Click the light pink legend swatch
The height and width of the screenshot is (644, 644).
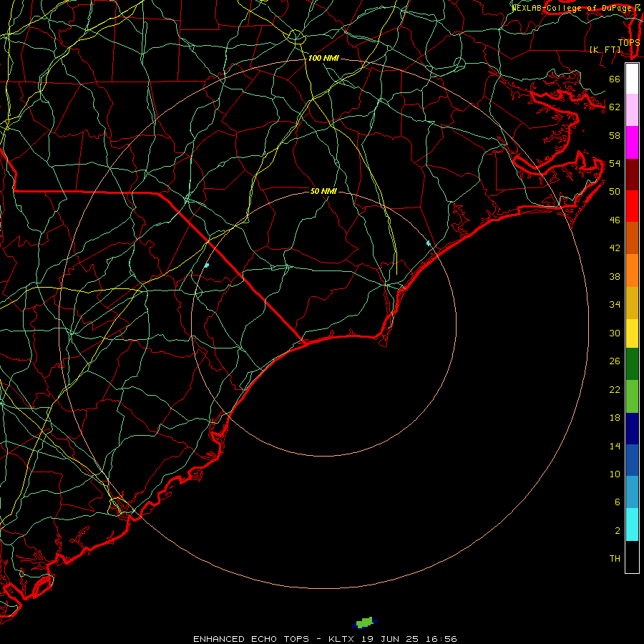pos(632,109)
